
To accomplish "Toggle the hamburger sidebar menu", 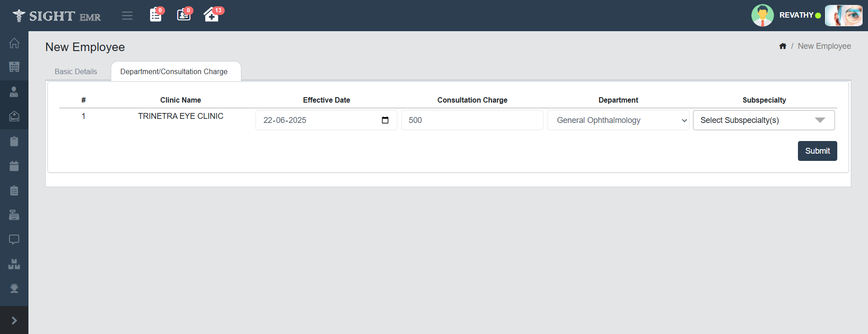I will coord(127,16).
